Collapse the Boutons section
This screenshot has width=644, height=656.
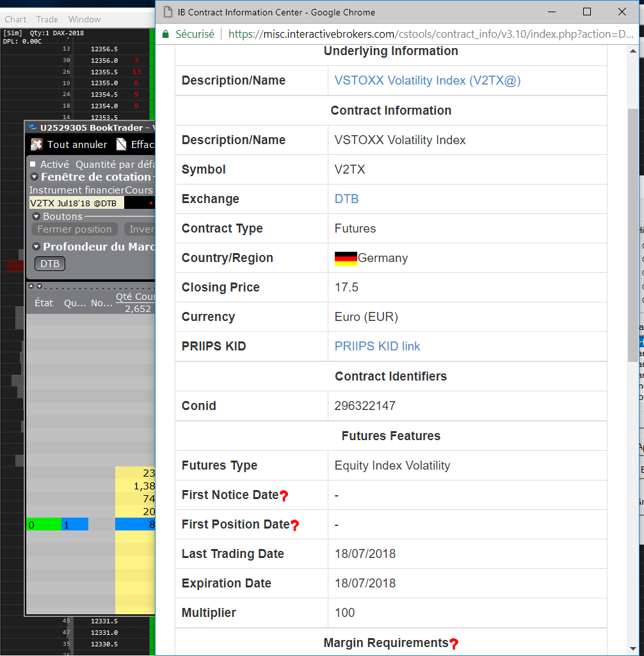pos(36,217)
